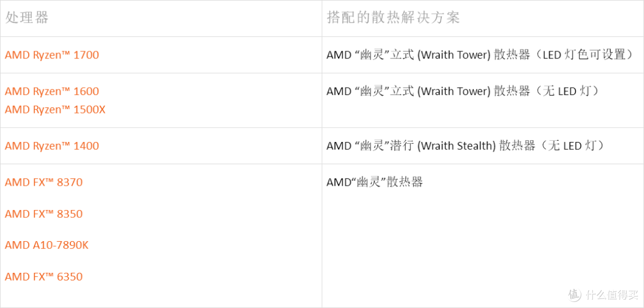Click the ™ symbol after Ryzen 1700
The width and height of the screenshot is (644, 308).
click(65, 54)
